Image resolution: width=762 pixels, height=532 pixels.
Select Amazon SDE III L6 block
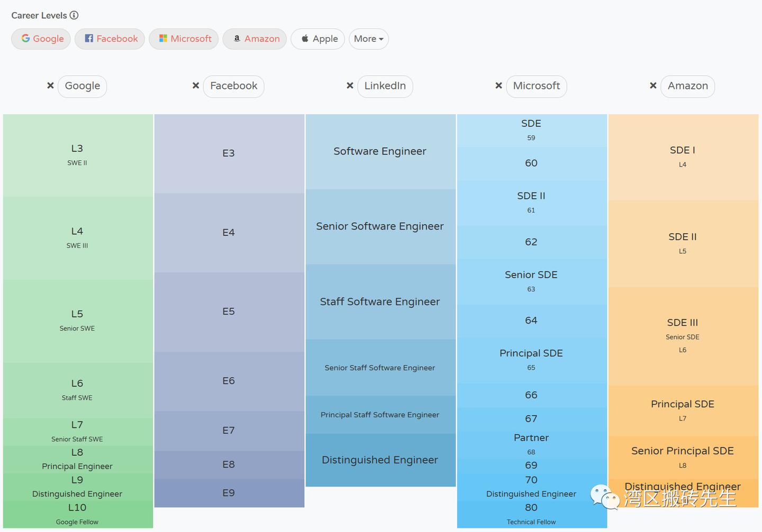pos(683,336)
